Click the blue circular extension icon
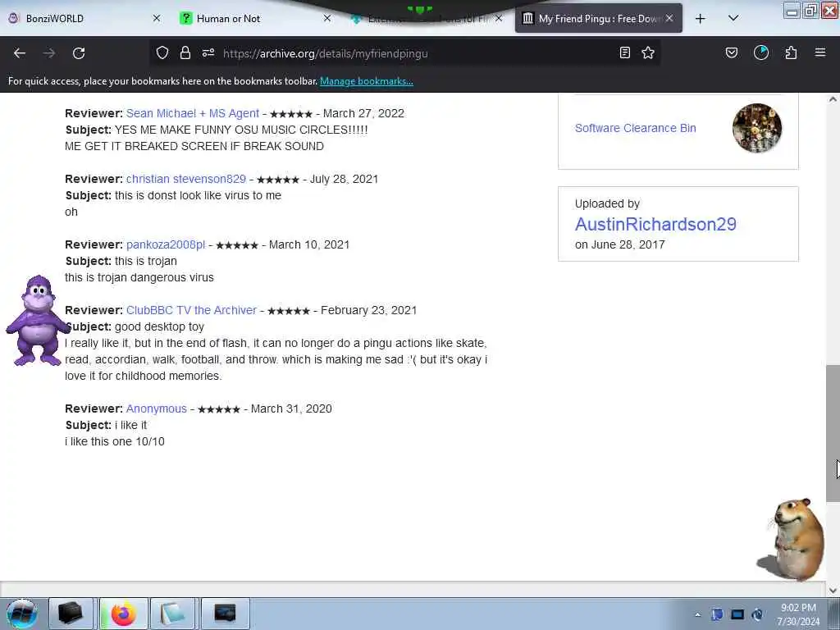Viewport: 840px width, 630px height. click(x=761, y=52)
